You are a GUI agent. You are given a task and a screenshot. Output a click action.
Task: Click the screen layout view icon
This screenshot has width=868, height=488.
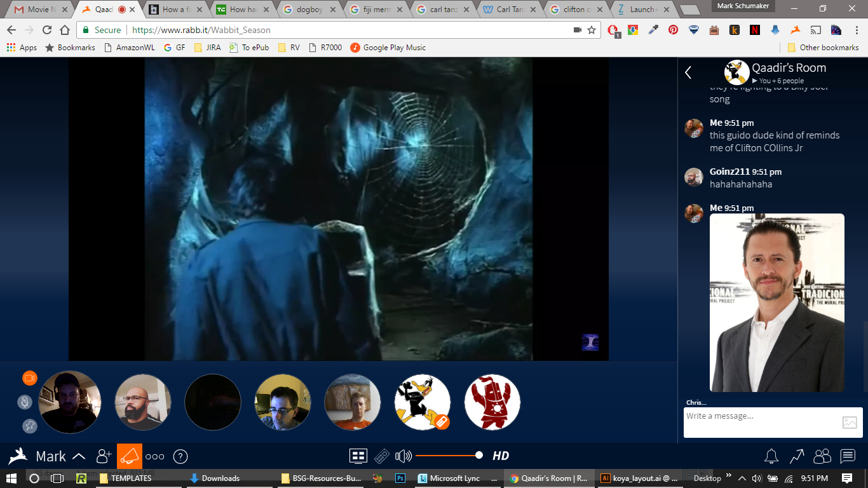coord(358,456)
